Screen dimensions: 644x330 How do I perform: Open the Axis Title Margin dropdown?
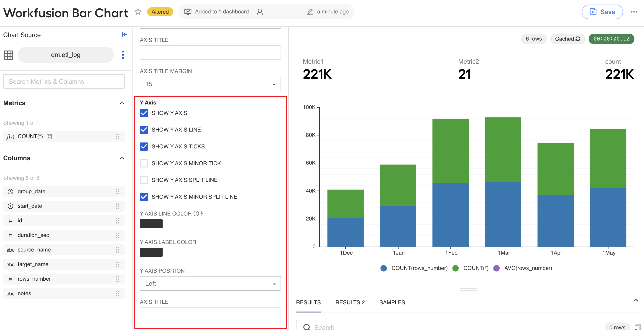[210, 84]
